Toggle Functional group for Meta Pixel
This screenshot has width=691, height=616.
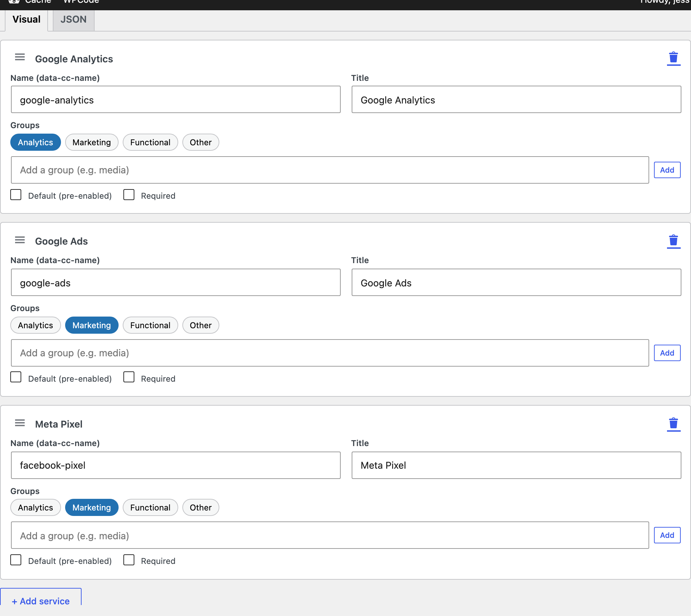tap(150, 508)
